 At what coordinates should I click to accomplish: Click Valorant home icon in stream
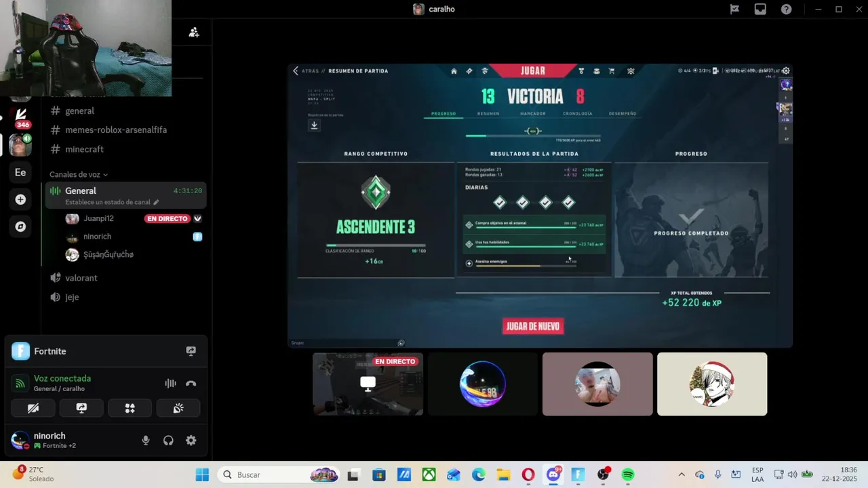(454, 70)
